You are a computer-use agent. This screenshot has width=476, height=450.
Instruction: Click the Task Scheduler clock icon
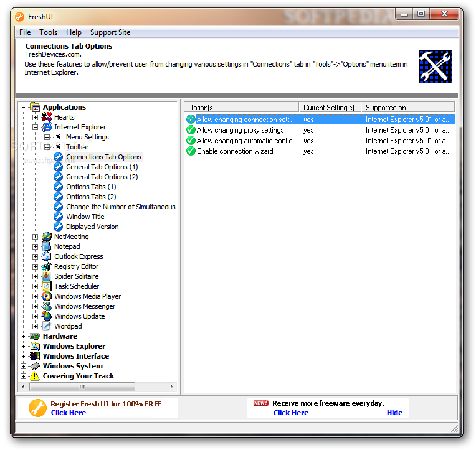[x=47, y=286]
